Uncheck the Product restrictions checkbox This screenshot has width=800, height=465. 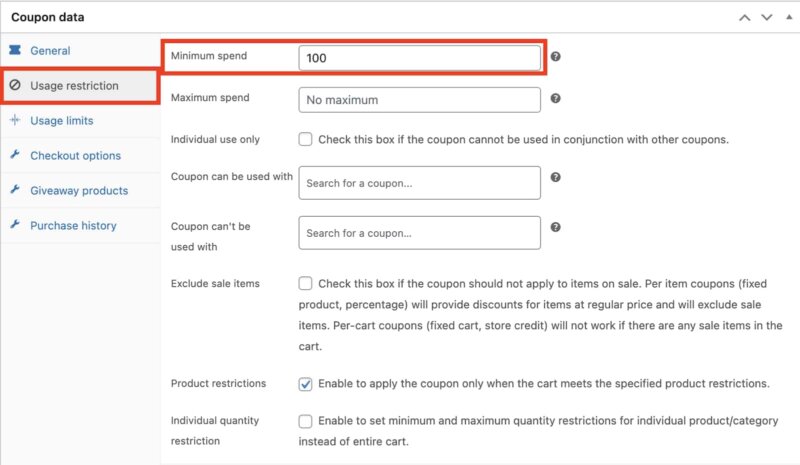click(306, 384)
